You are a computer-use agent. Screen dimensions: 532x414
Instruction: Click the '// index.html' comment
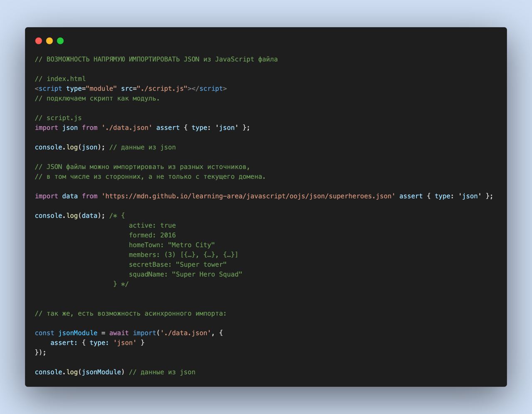point(60,79)
